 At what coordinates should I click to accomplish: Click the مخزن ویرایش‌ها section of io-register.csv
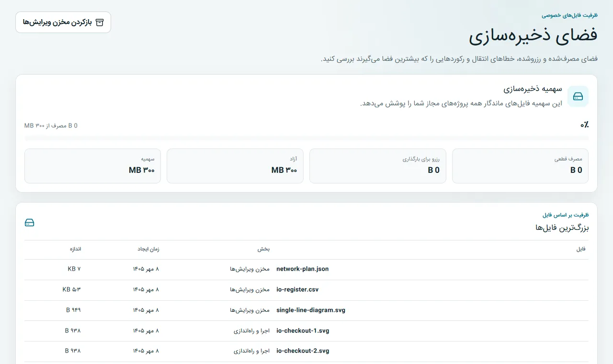tap(250, 290)
